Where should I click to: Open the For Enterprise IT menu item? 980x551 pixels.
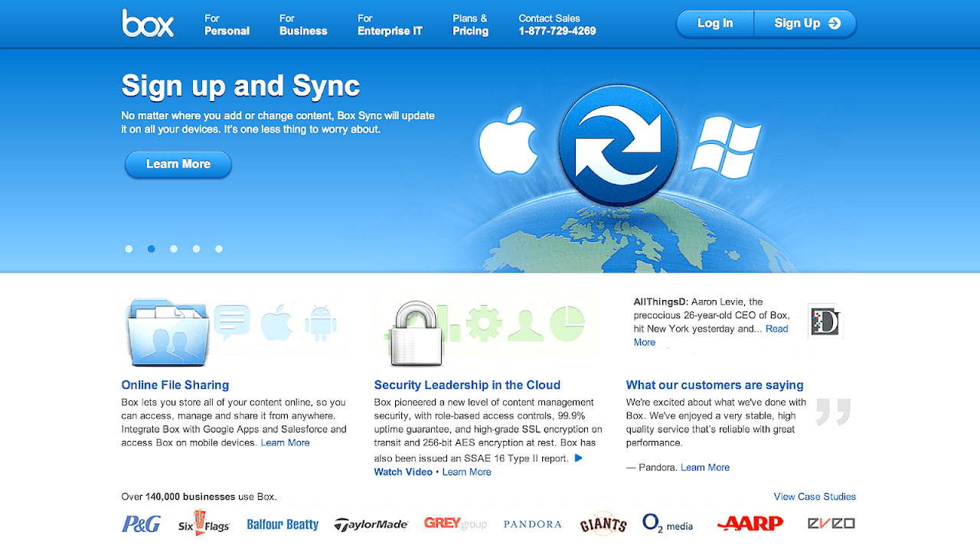point(390,24)
